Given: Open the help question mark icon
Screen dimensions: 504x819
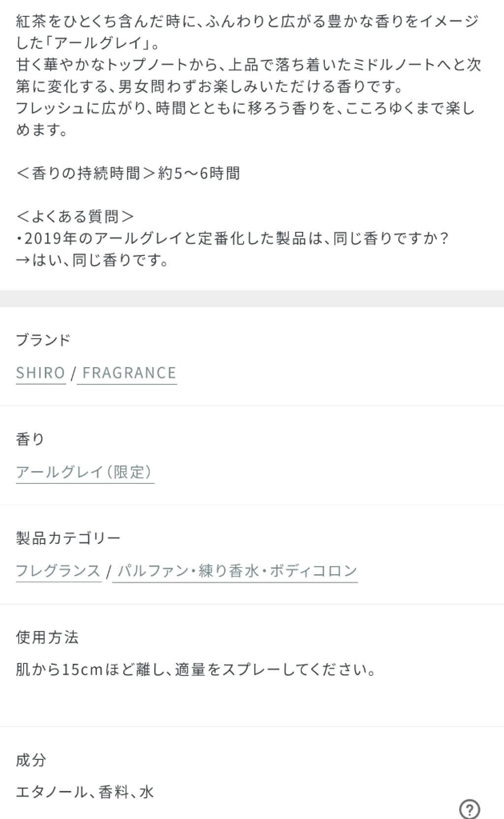Looking at the screenshot, I should point(469,808).
